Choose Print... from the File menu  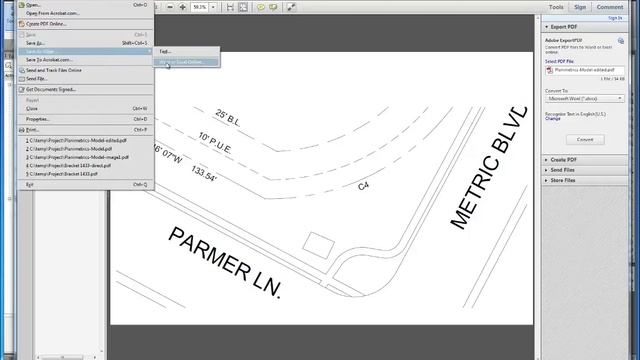pos(85,130)
